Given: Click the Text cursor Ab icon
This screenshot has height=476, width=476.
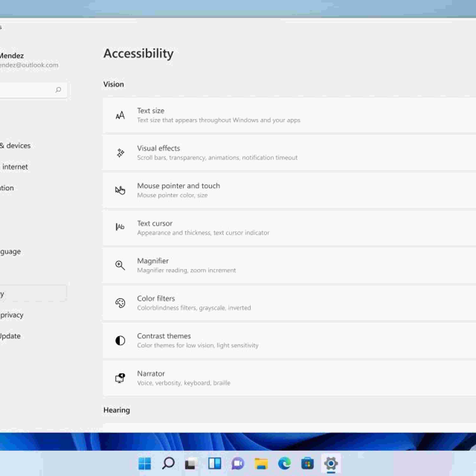Looking at the screenshot, I should (x=120, y=227).
